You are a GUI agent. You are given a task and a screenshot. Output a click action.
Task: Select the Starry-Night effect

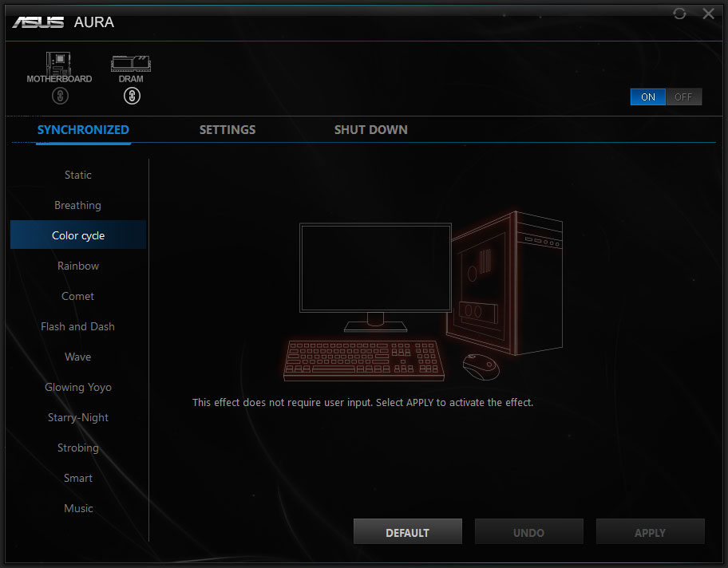(x=78, y=417)
